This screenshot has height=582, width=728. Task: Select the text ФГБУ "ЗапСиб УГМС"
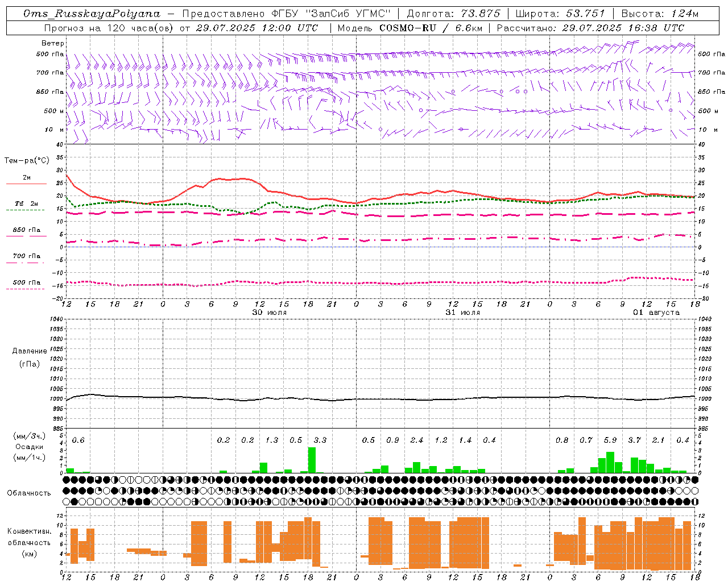pos(330,14)
